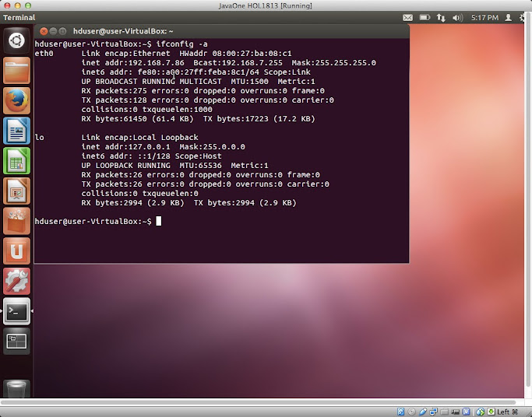
Task: Open System Settings wrench and gear icon
Action: point(16,282)
